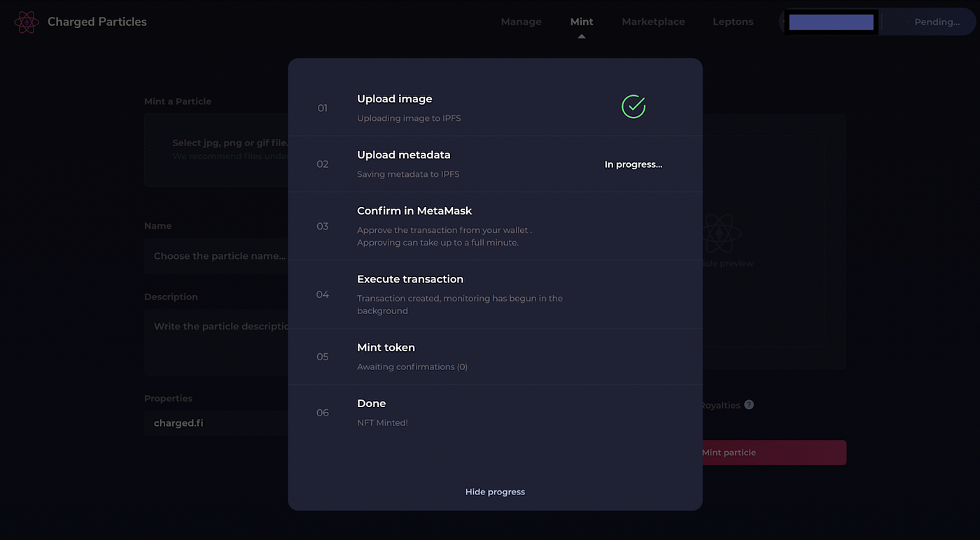Click the green checkmark for Upload image
Image resolution: width=980 pixels, height=540 pixels.
633,106
